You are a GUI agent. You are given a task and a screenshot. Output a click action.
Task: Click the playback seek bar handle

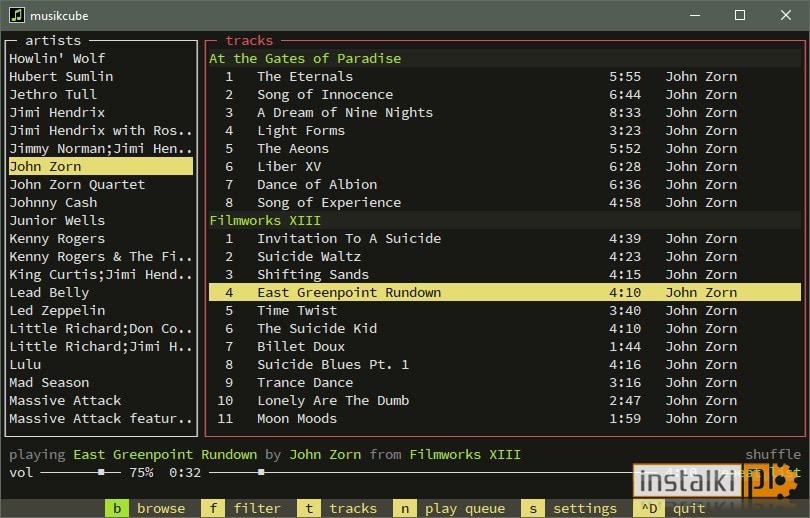coord(261,472)
